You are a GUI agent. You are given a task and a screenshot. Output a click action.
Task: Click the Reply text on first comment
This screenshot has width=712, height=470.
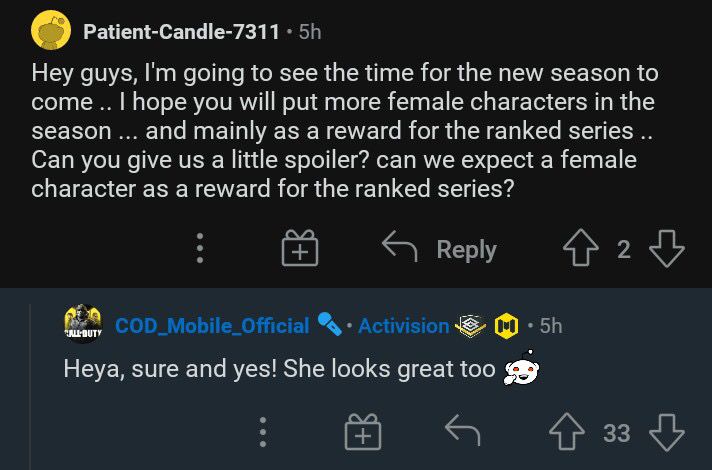pos(466,250)
